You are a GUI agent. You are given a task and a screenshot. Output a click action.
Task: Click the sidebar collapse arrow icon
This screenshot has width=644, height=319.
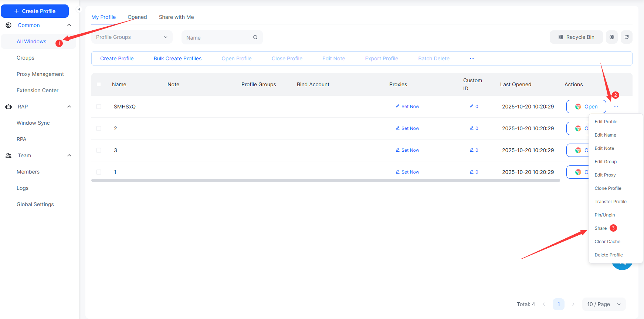[x=79, y=9]
